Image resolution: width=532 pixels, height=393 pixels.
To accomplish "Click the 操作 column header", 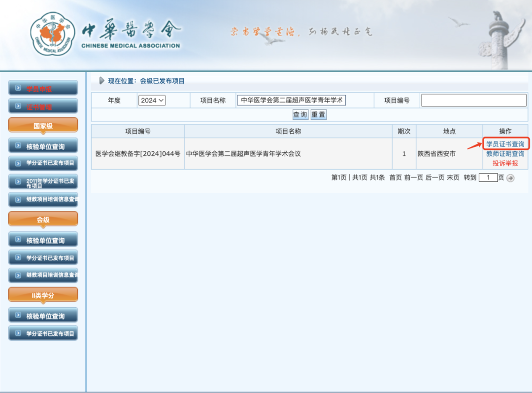I will pos(505,131).
